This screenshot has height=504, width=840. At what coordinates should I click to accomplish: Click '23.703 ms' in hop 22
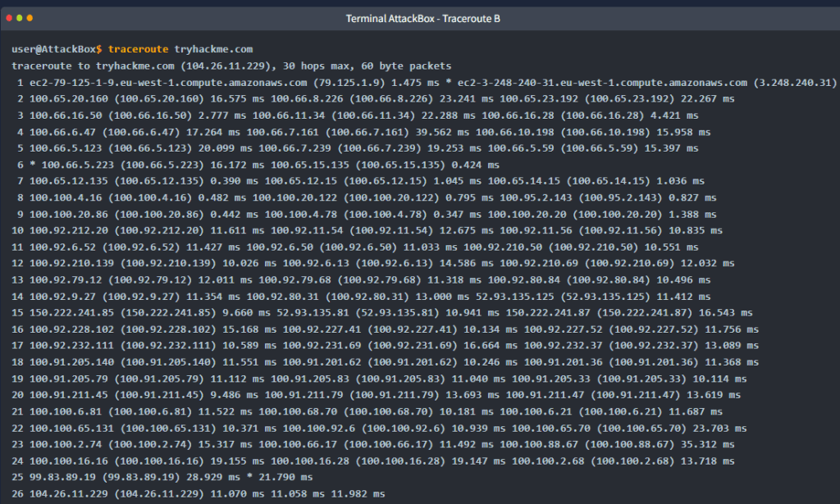coord(720,428)
